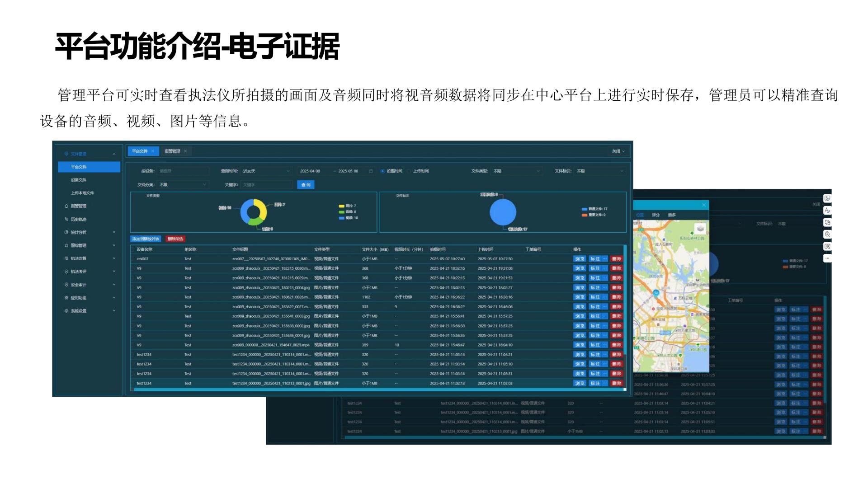Screen dimensions: 868x488
Task: Click the yellow 图片 legend swatch
Action: click(341, 206)
